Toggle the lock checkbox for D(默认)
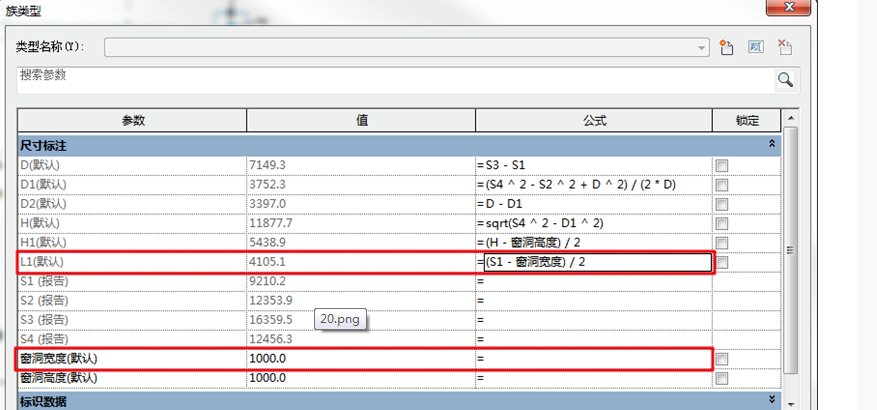The height and width of the screenshot is (410, 877). point(722,166)
